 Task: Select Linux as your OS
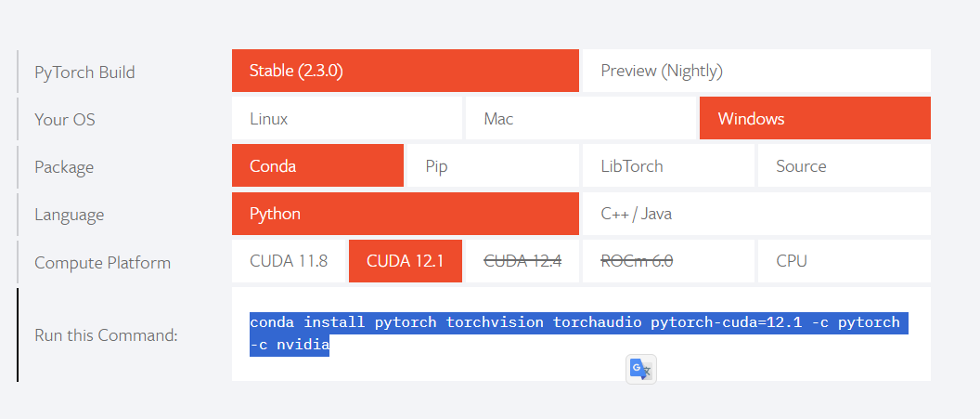pyautogui.click(x=347, y=118)
